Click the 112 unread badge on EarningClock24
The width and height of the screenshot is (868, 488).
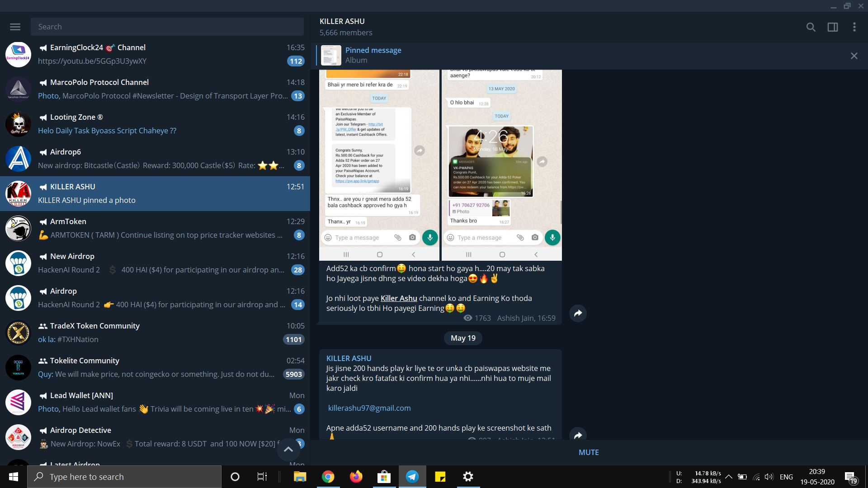[x=296, y=61]
